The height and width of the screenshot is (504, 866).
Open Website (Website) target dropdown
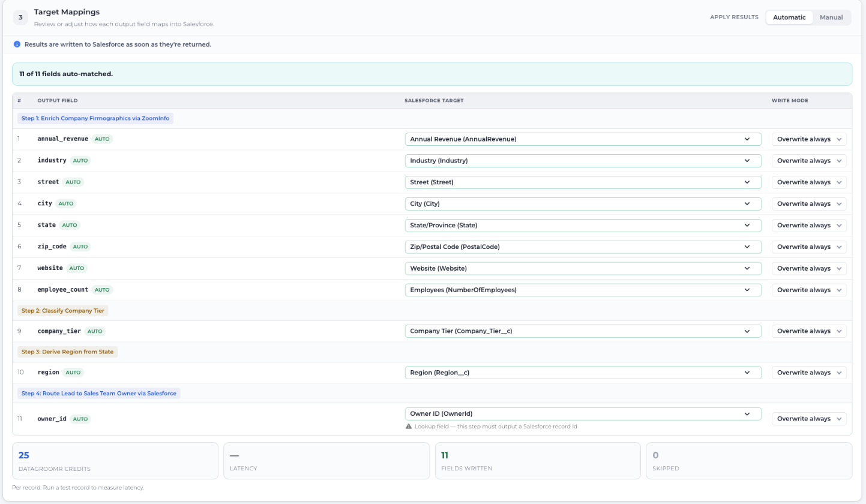click(x=583, y=268)
